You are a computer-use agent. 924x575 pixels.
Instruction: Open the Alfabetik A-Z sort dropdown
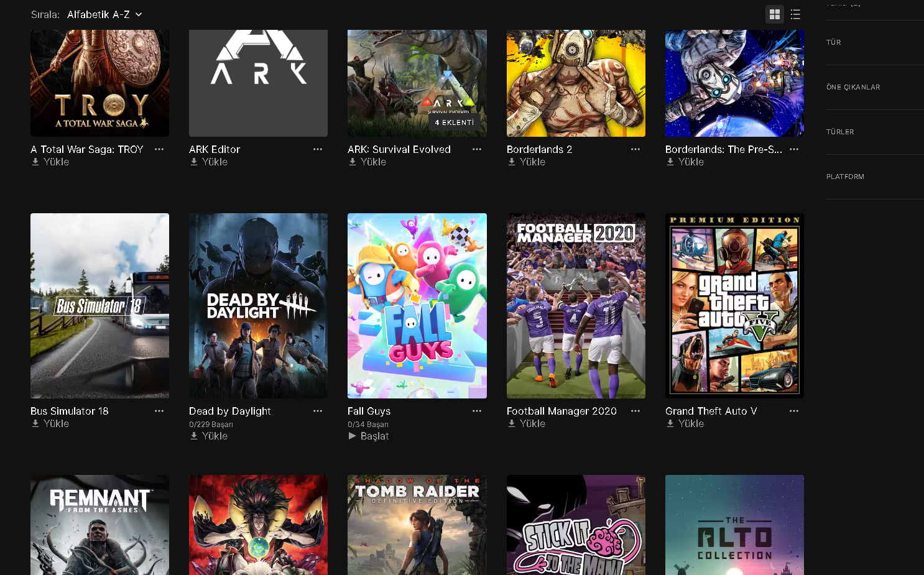pos(104,14)
